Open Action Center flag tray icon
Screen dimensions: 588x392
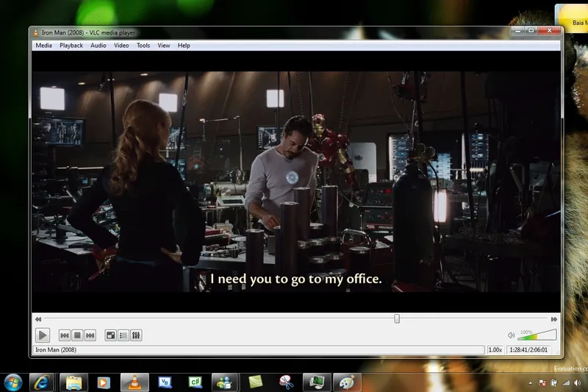point(542,383)
